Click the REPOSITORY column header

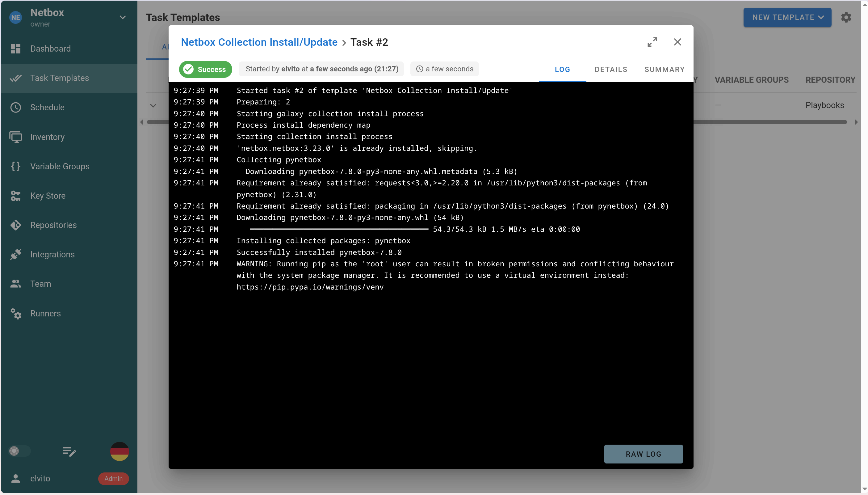(830, 80)
